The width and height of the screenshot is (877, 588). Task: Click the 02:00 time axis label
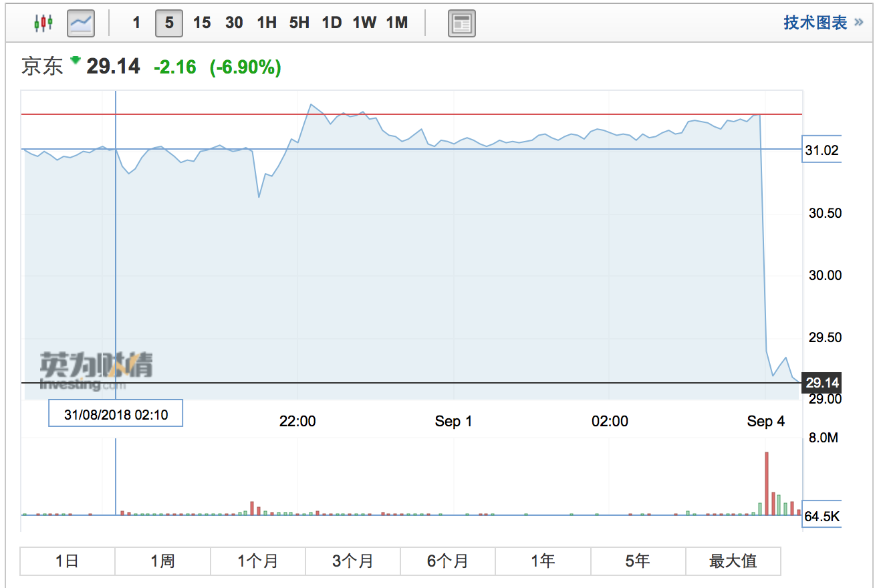[x=610, y=422]
